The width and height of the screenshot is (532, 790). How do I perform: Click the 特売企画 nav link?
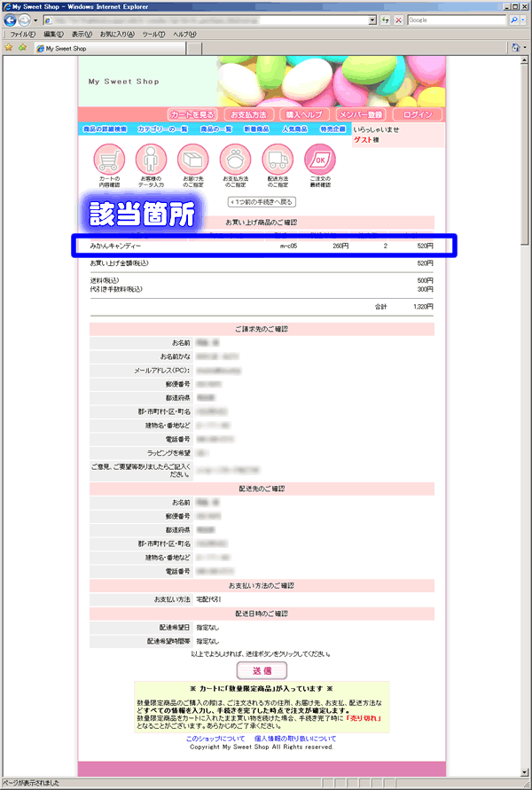pos(333,129)
